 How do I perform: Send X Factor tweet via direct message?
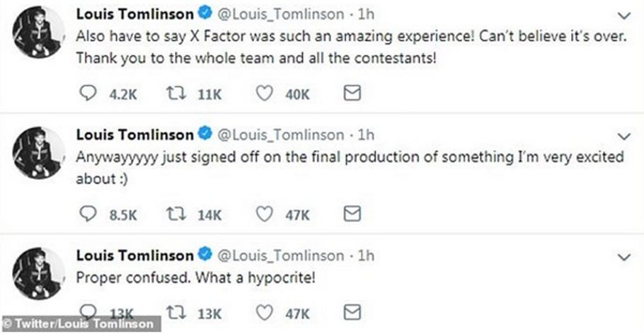[x=352, y=93]
